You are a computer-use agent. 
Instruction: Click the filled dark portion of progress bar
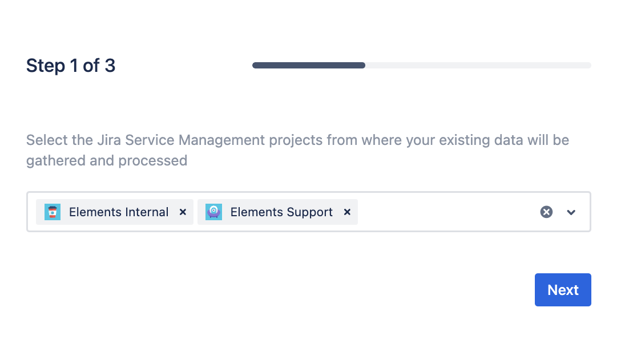click(308, 66)
